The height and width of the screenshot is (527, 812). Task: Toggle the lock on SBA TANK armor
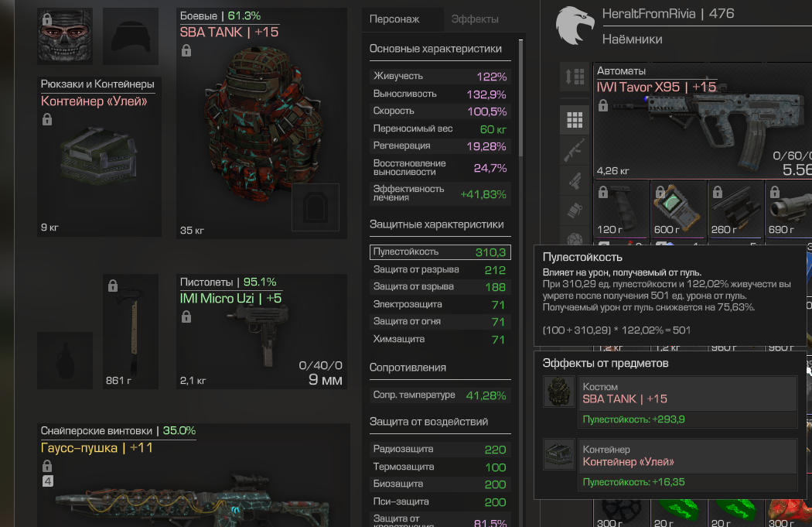[186, 50]
